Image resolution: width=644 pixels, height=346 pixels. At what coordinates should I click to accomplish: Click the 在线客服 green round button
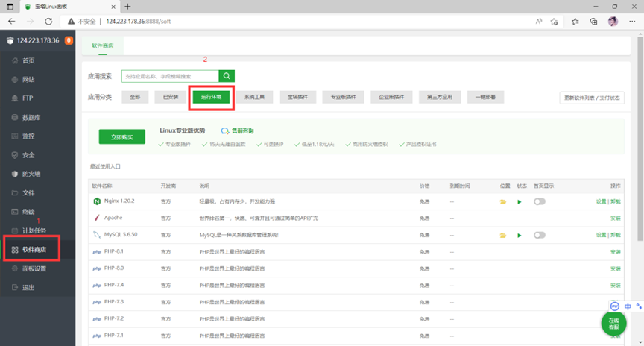pyautogui.click(x=613, y=324)
